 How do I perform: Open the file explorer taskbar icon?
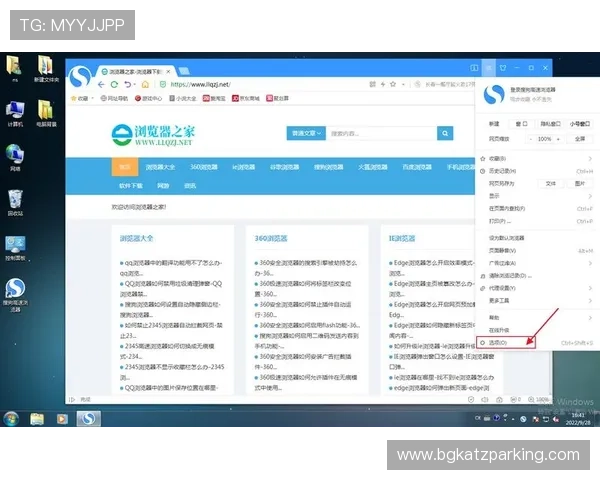[37, 419]
